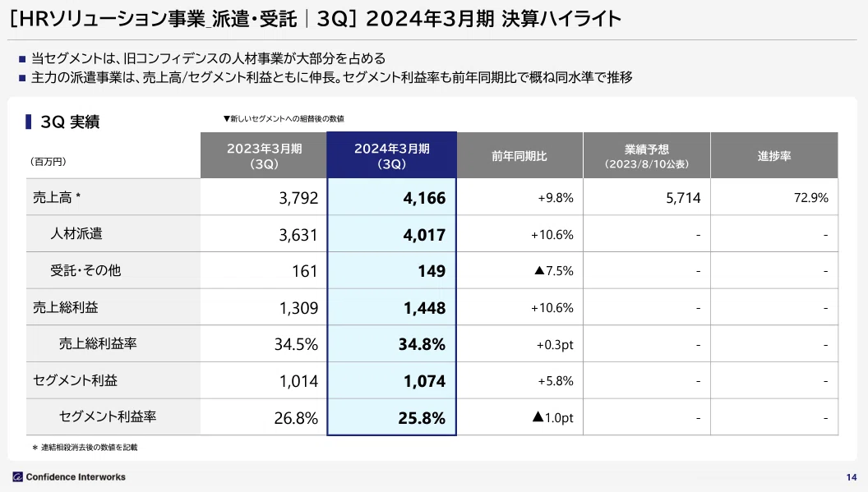Select the 2024年3月期 (3Q) column header
868x492 pixels.
pos(392,155)
